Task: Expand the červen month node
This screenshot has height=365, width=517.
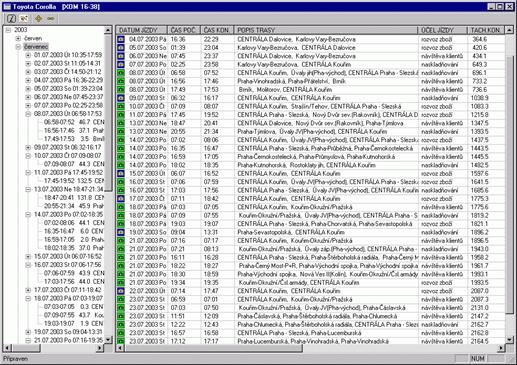Action: pos(18,38)
